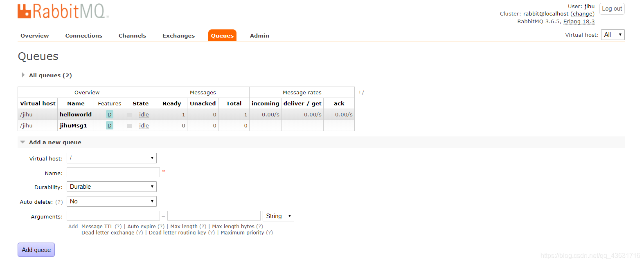
Task: Click the idle state text for helloworld
Action: coord(144,115)
